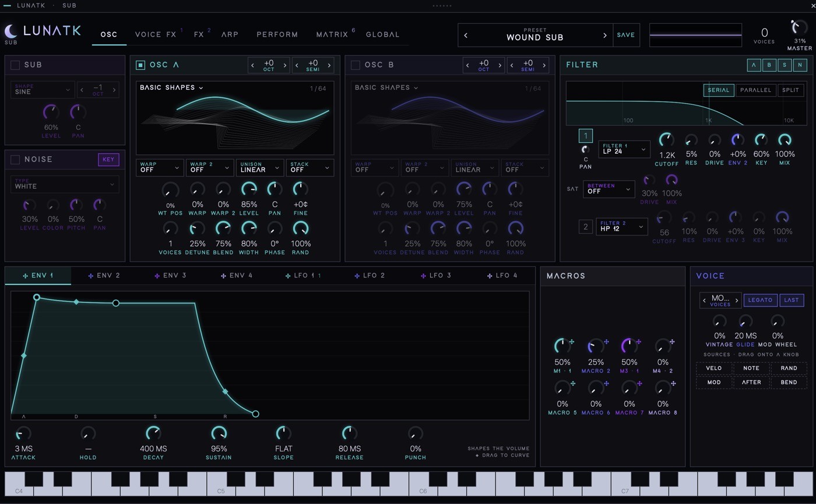Toggle Filter 2 enable button
816x504 pixels.
(586, 227)
